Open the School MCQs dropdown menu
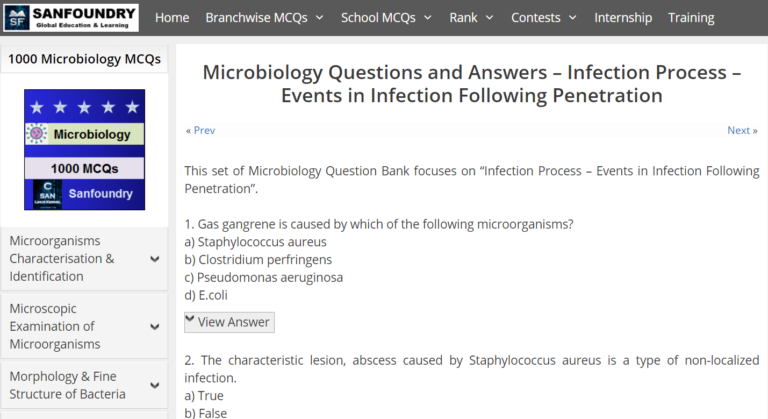 tap(385, 17)
